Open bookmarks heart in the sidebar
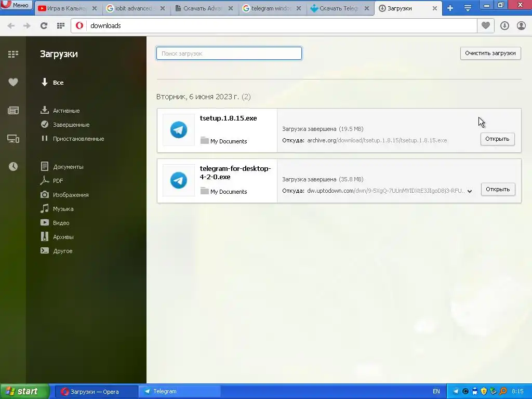 point(13,82)
